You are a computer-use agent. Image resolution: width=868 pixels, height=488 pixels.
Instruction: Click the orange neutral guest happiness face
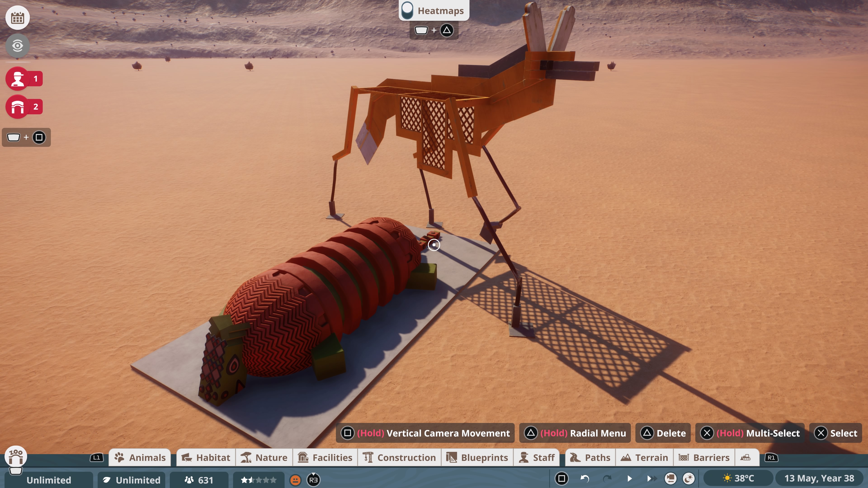tap(295, 480)
